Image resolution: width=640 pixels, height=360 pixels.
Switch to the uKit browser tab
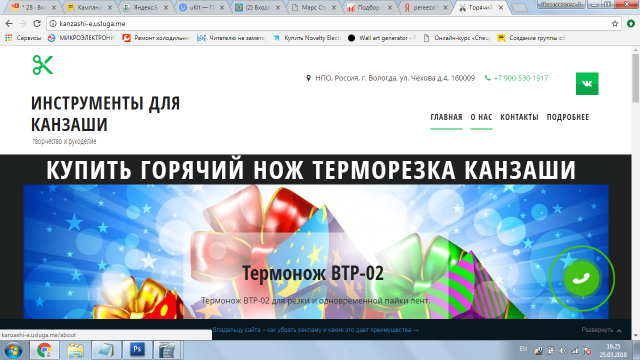202,8
